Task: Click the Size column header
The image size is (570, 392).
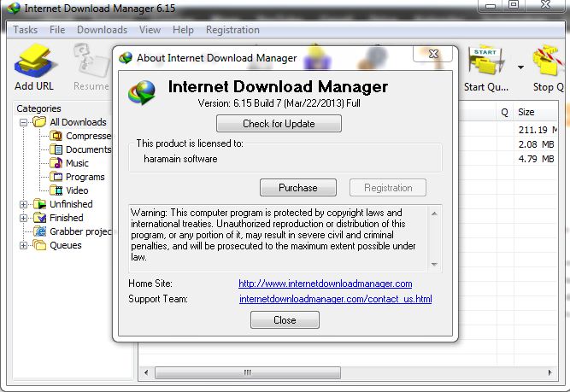Action: (536, 112)
